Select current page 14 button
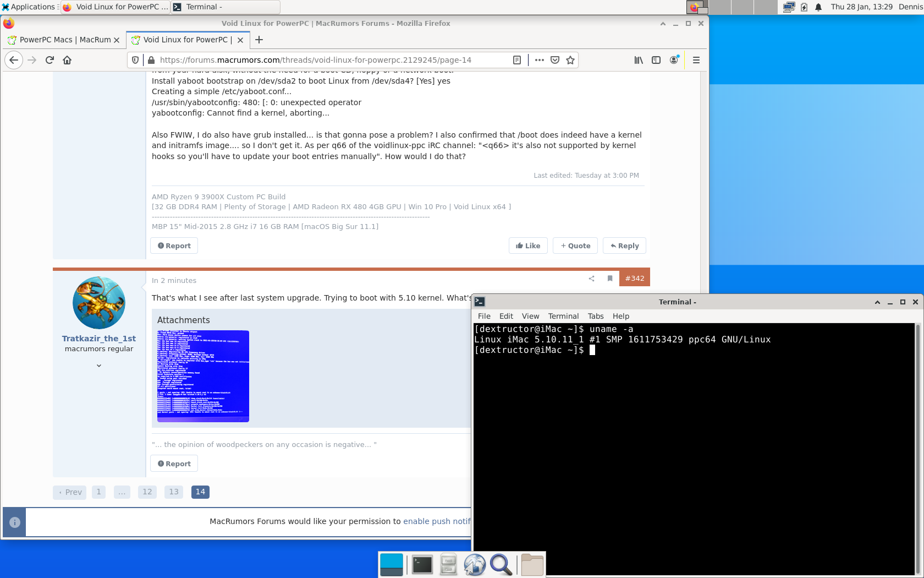This screenshot has width=924, height=578. [200, 492]
